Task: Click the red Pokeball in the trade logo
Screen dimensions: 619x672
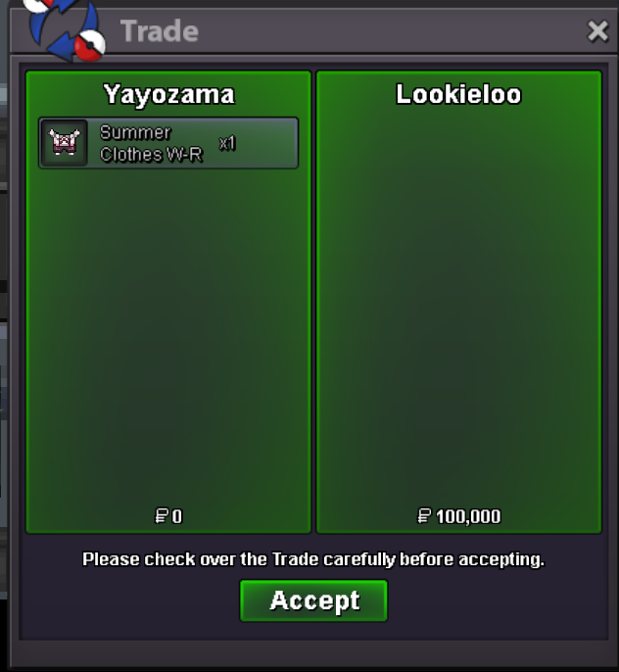Action: pyautogui.click(x=90, y=45)
